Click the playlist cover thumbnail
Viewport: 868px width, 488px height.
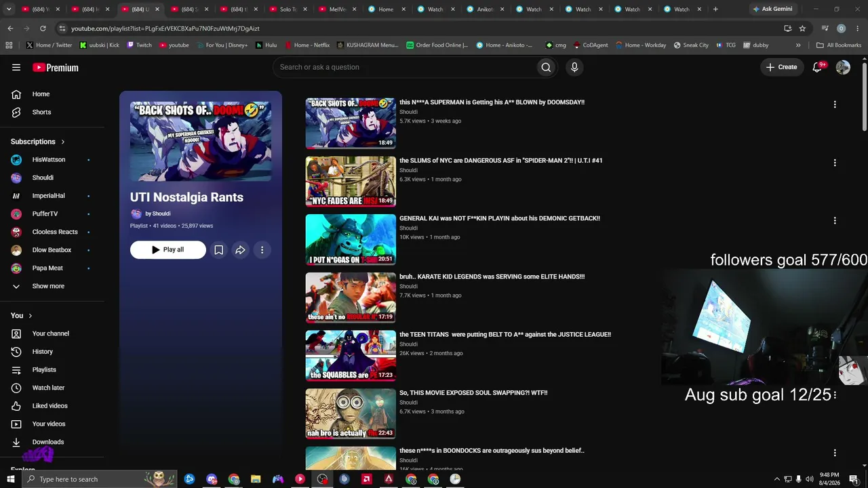tap(201, 142)
